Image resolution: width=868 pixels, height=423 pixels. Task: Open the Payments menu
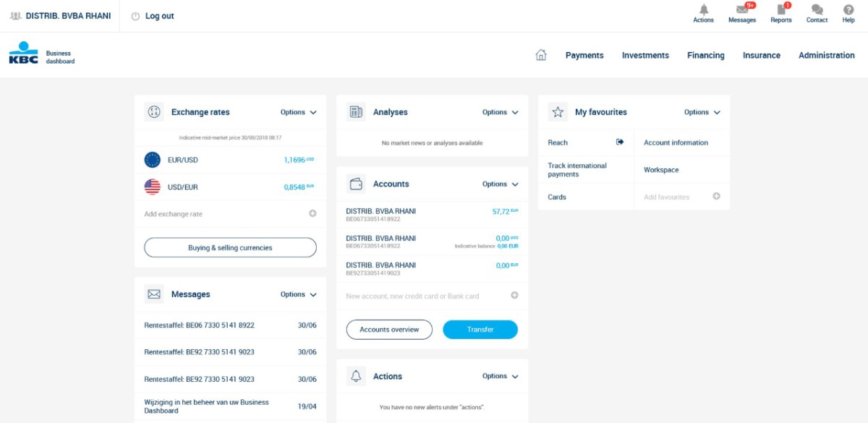(584, 55)
